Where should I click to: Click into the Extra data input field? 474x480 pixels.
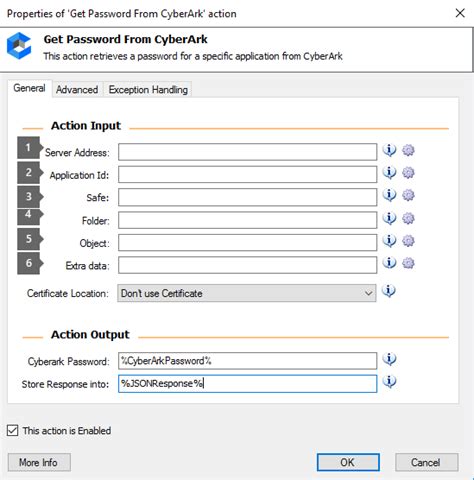(x=248, y=265)
